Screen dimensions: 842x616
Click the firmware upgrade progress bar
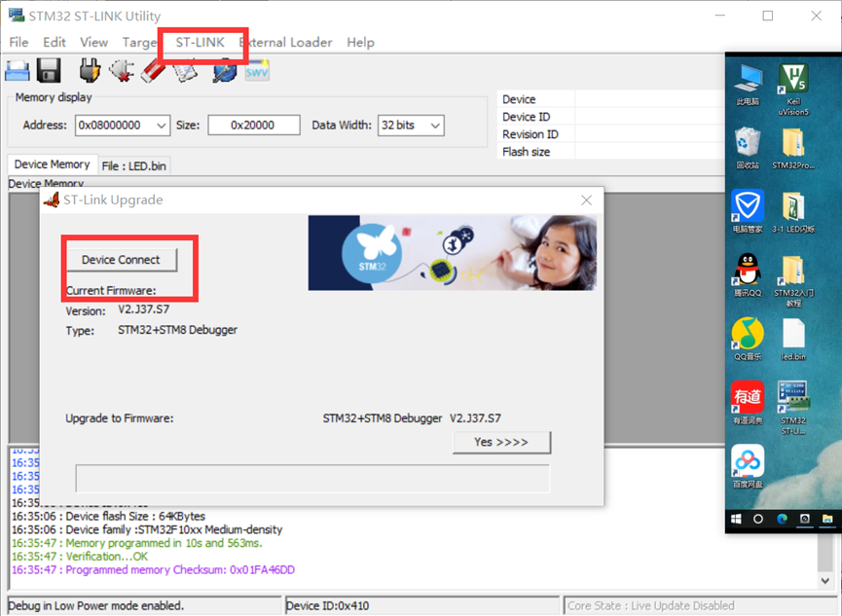[312, 479]
